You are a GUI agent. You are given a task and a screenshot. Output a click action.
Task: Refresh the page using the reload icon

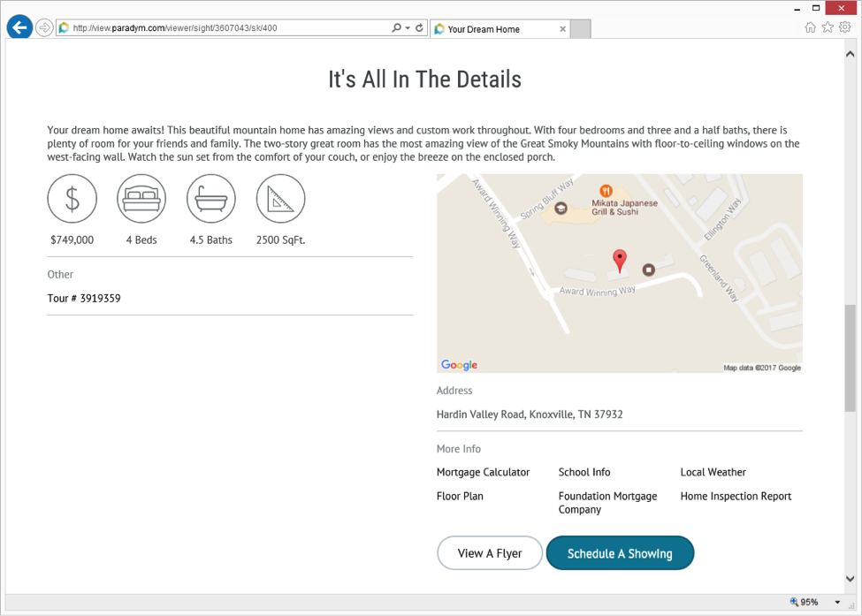419,27
